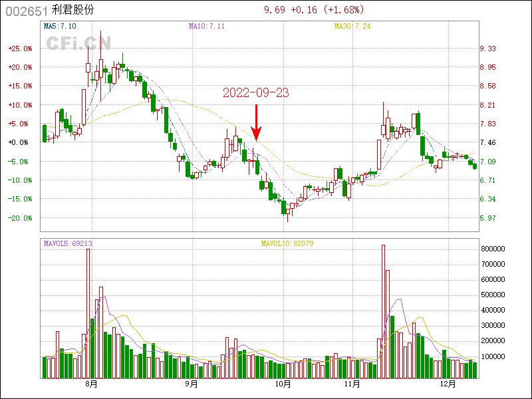This screenshot has height=399, width=532.
Task: Click the red arrow marking 2022-09-23
Action: click(x=257, y=122)
